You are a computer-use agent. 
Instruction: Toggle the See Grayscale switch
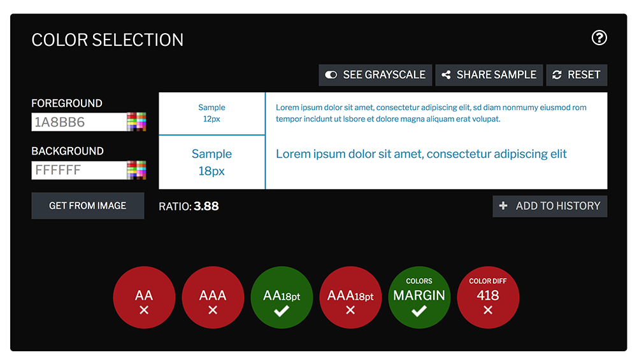point(331,75)
